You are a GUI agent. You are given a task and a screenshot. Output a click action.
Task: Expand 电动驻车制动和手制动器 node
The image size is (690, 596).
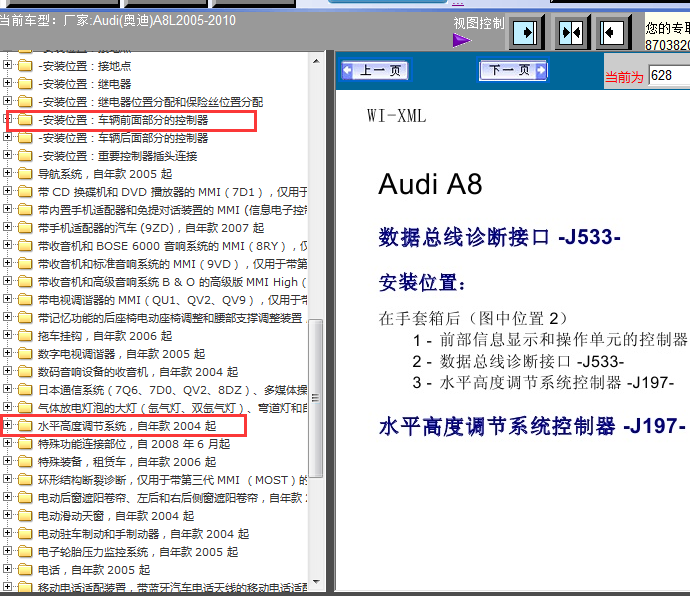7,533
